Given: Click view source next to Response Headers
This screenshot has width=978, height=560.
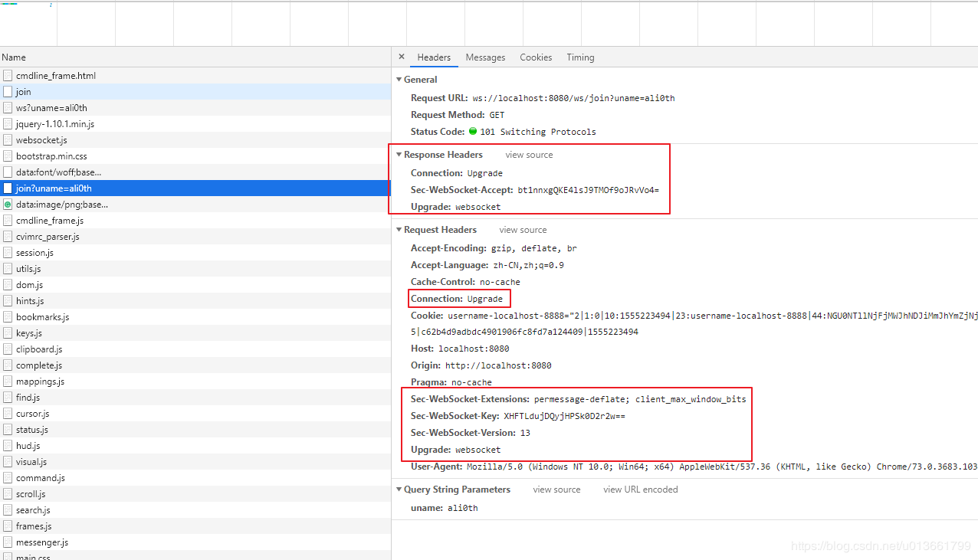Looking at the screenshot, I should [x=529, y=155].
